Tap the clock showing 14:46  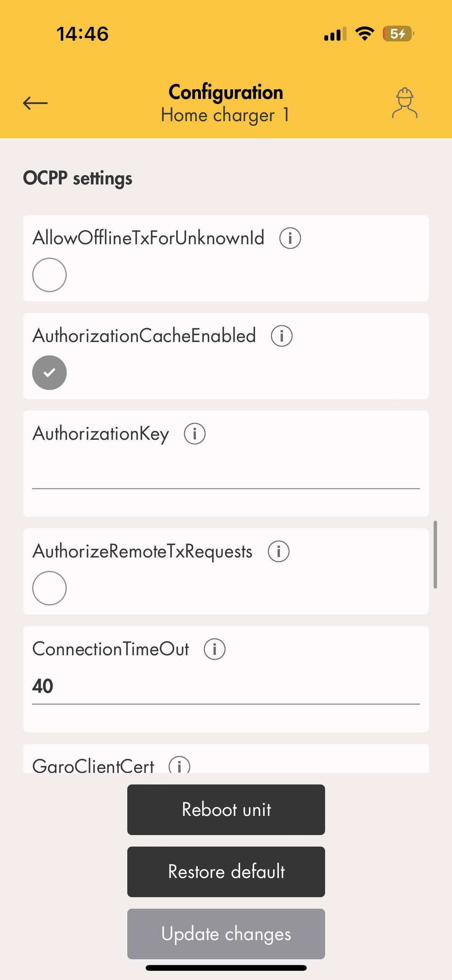(82, 34)
